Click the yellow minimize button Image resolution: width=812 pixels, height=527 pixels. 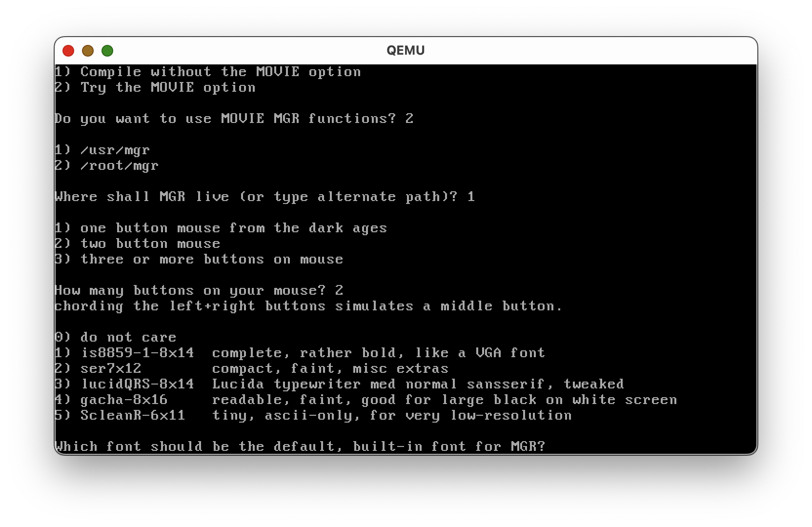pos(88,50)
